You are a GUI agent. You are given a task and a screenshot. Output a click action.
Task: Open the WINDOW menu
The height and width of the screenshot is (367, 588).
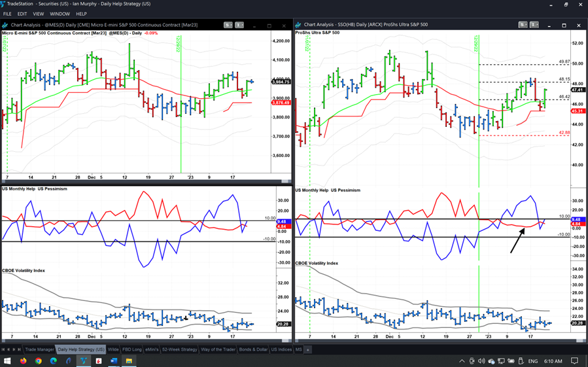[x=60, y=14]
